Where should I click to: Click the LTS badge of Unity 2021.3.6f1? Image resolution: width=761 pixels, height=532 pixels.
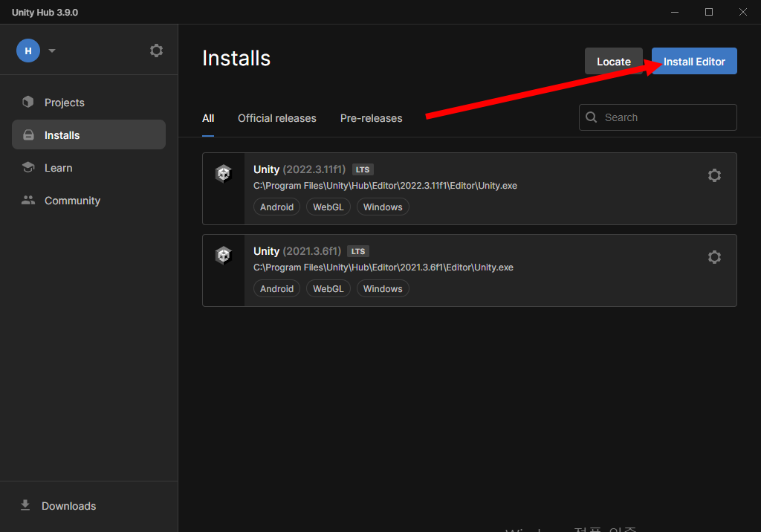358,251
